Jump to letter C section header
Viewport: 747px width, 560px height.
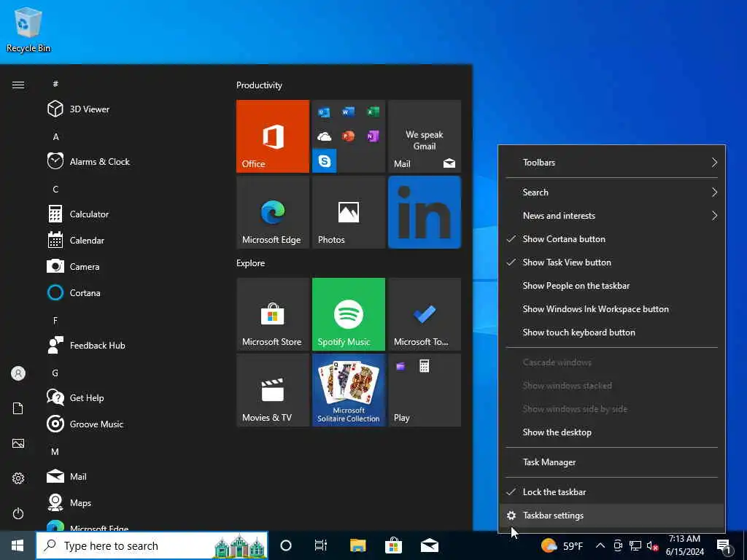pyautogui.click(x=55, y=189)
